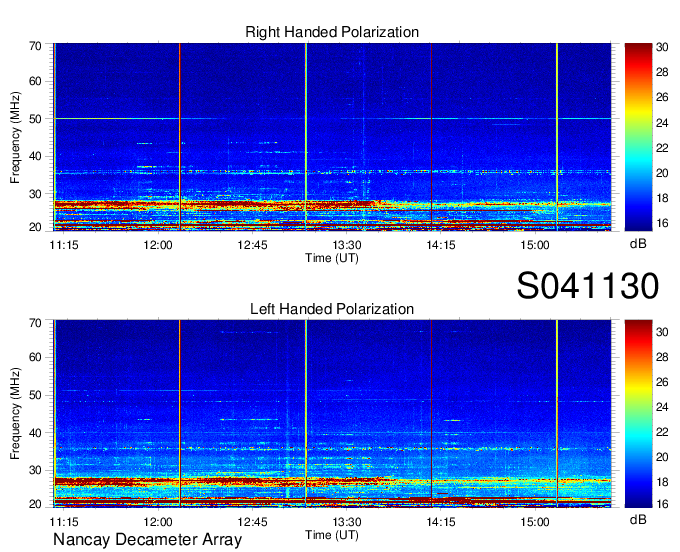Click the bottom plot color scale bar
This screenshot has width=680, height=552.
pyautogui.click(x=638, y=414)
